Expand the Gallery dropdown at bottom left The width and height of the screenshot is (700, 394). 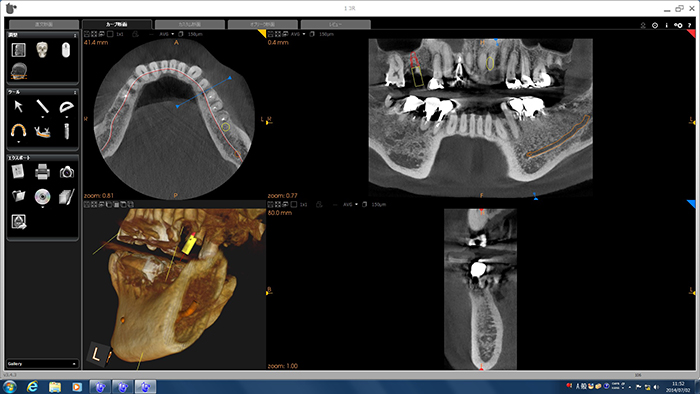[x=42, y=364]
